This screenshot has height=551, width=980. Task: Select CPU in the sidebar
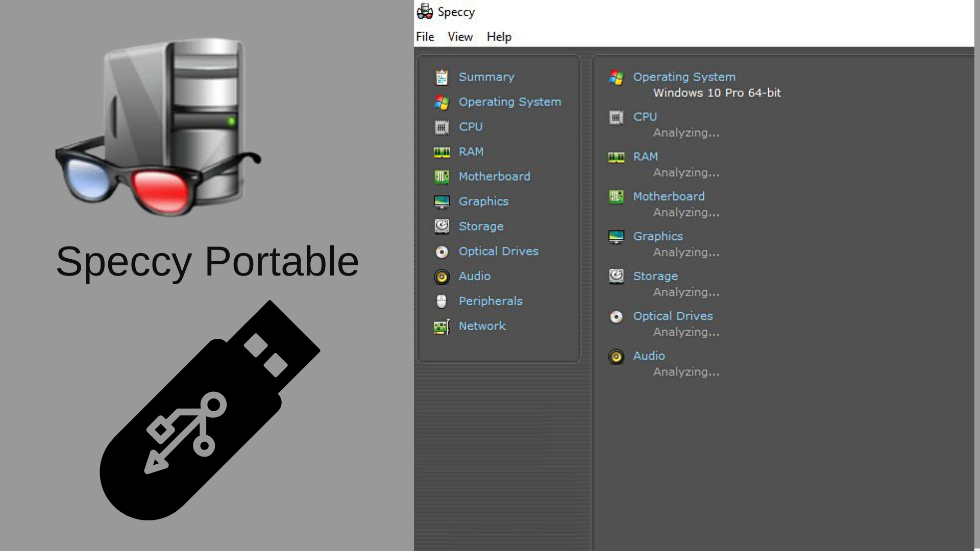[470, 127]
